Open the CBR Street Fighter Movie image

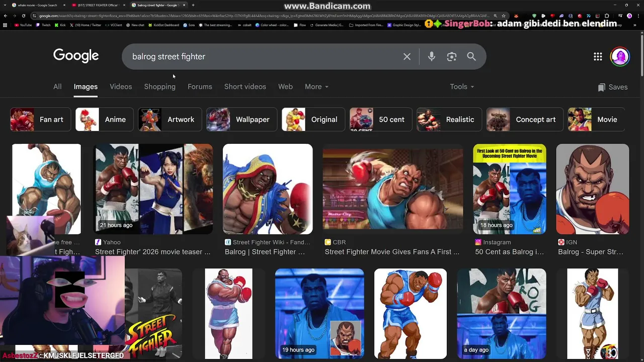[x=392, y=189]
